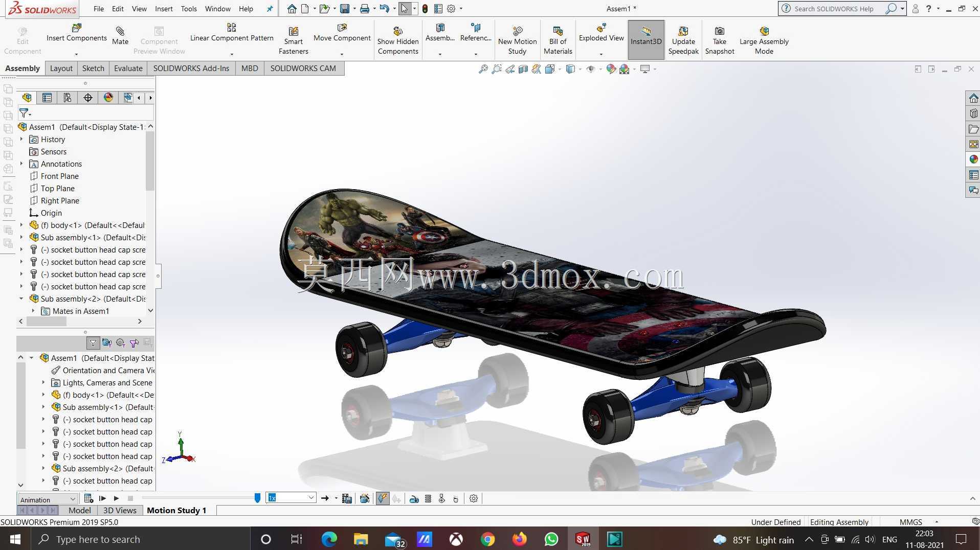The width and height of the screenshot is (980, 550).
Task: Open the Tools menu
Action: (x=189, y=9)
